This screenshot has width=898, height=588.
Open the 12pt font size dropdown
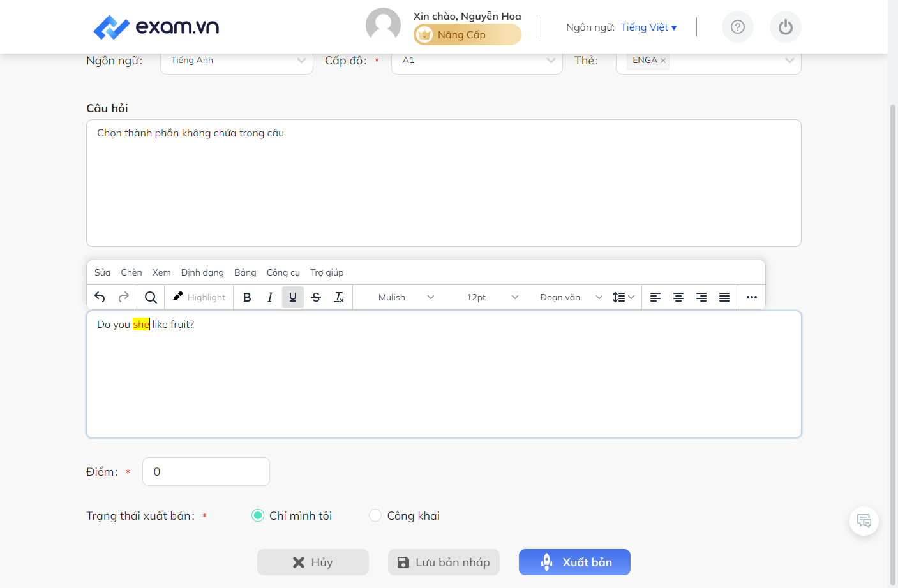[x=492, y=297]
